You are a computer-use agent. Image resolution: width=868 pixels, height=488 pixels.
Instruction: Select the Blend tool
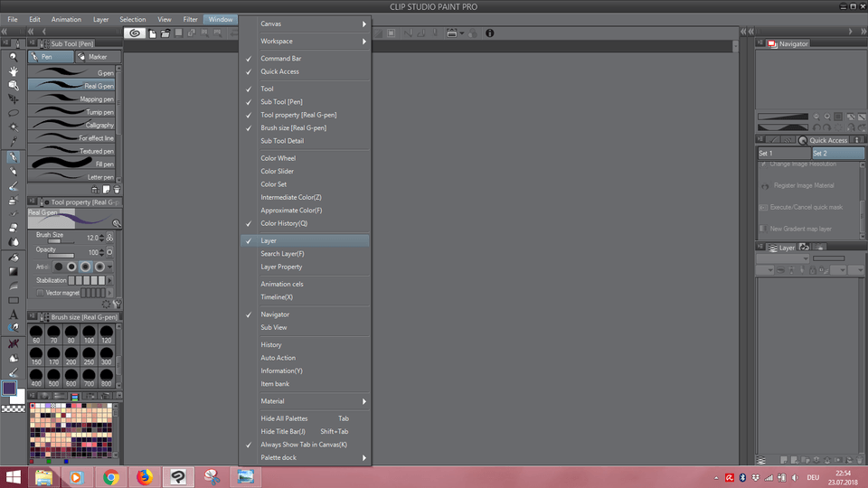click(14, 242)
